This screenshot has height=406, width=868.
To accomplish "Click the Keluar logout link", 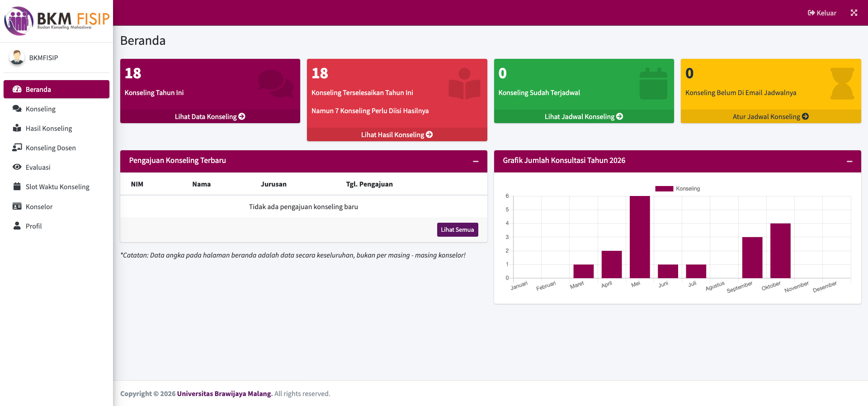I will [822, 13].
